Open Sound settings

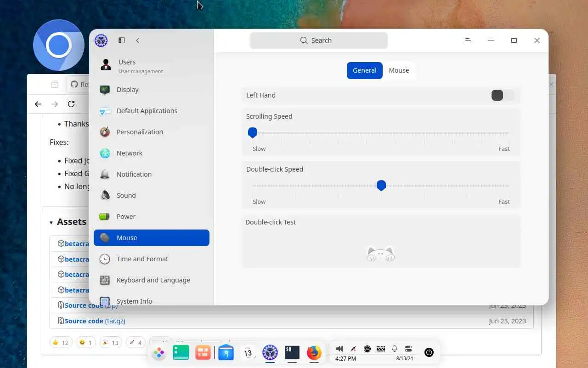click(x=151, y=195)
